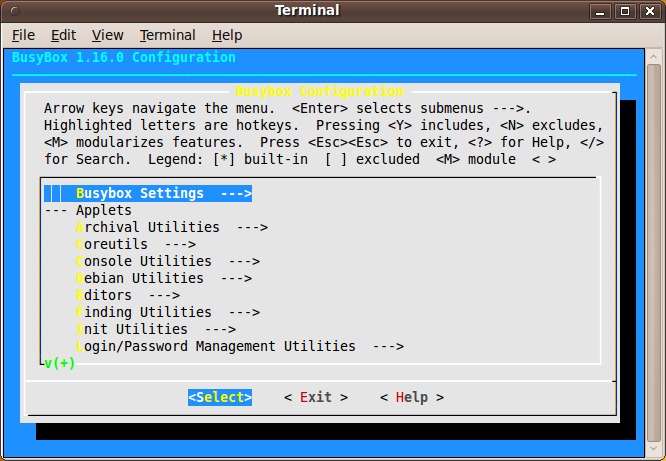Screen dimensions: 666x461
Task: Click the window menu icon in title bar
Action: tap(14, 11)
